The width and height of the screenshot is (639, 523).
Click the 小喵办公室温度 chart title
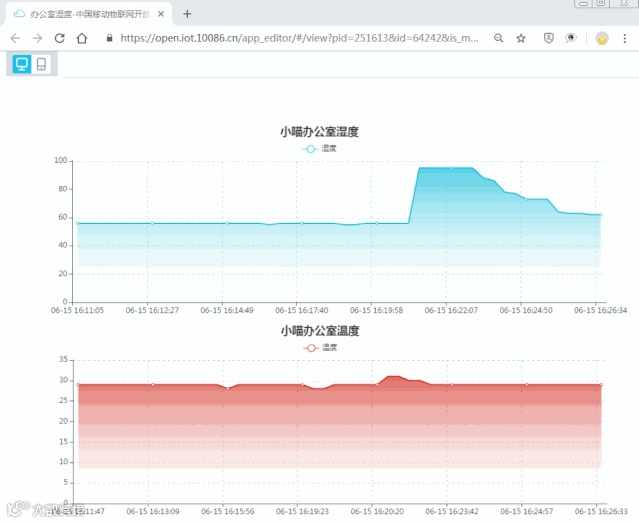[x=320, y=331]
